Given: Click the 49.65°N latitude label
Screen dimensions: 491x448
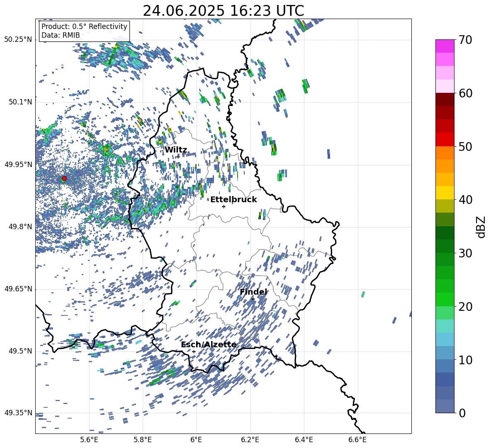Looking at the screenshot, I should [18, 289].
